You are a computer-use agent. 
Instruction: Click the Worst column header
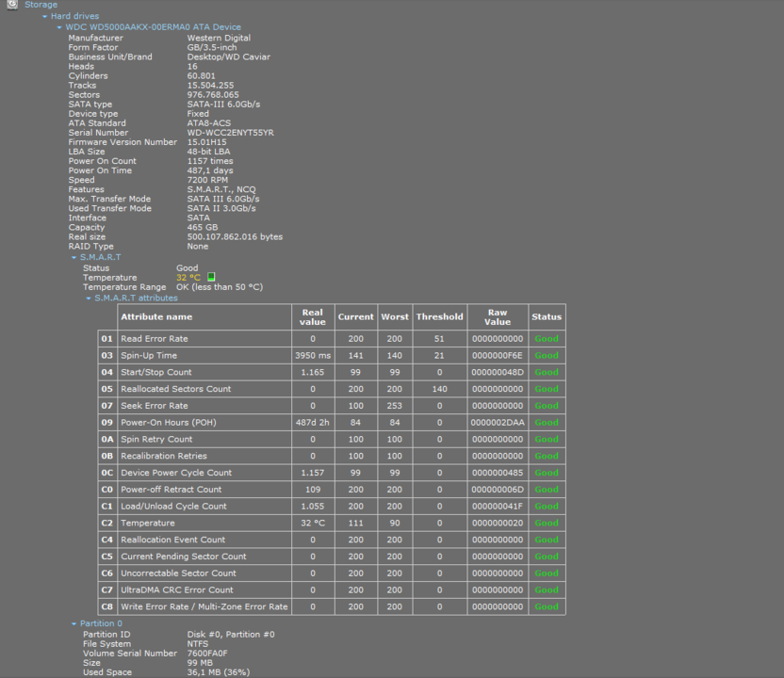coord(395,316)
